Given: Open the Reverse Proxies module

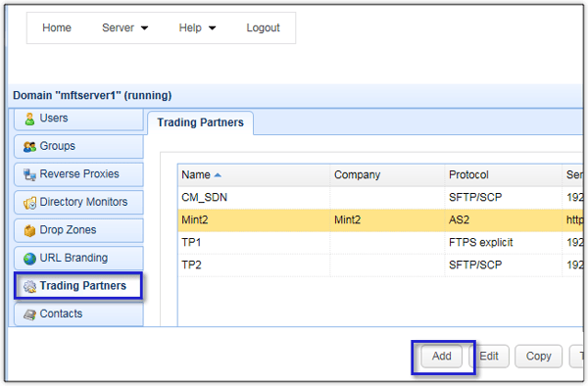Looking at the screenshot, I should click(x=78, y=174).
